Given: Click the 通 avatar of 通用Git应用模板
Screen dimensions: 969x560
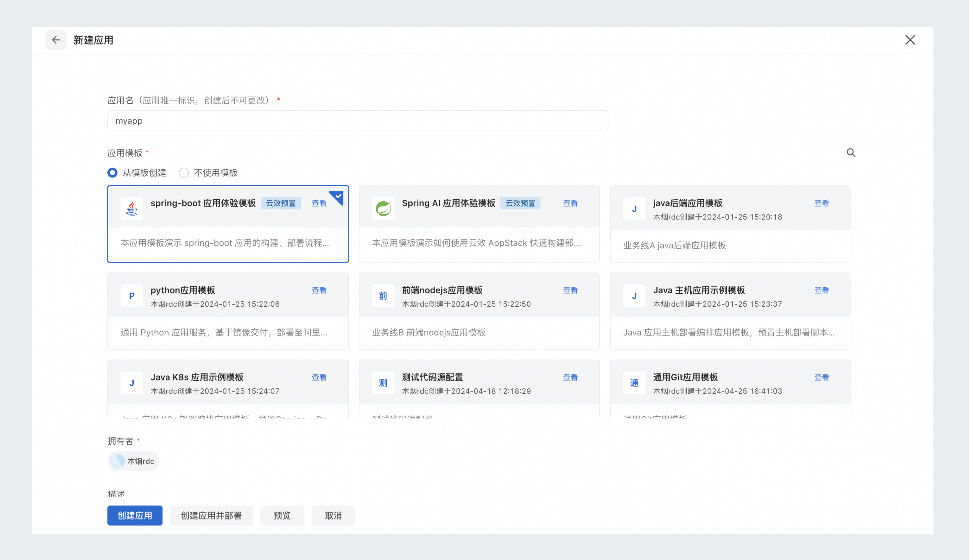Looking at the screenshot, I should (634, 383).
